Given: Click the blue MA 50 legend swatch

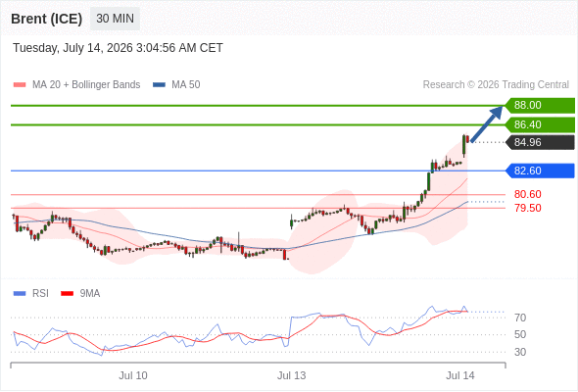Looking at the screenshot, I should pyautogui.click(x=159, y=85).
